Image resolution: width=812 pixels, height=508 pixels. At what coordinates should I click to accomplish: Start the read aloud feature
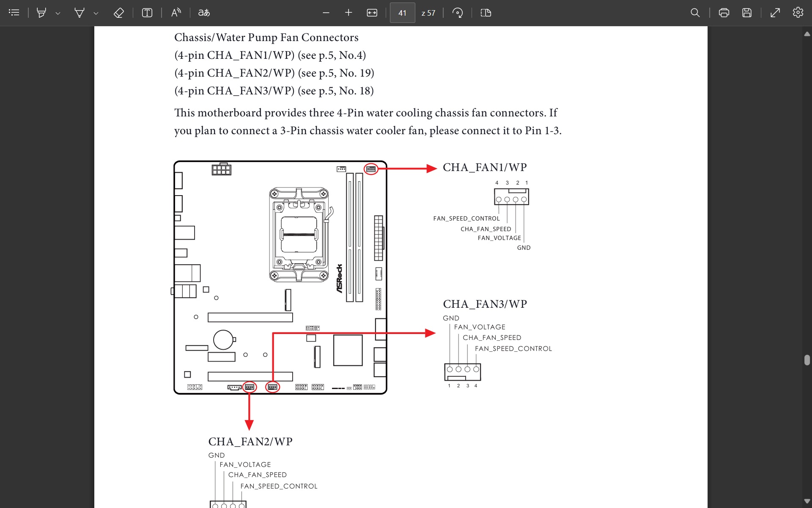176,13
